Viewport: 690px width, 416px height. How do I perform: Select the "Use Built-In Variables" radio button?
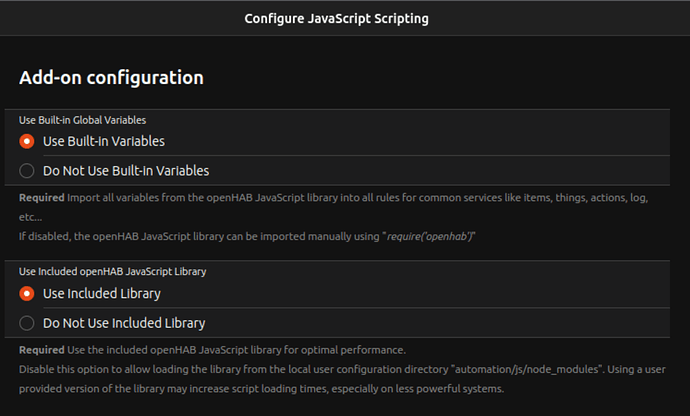(27, 141)
